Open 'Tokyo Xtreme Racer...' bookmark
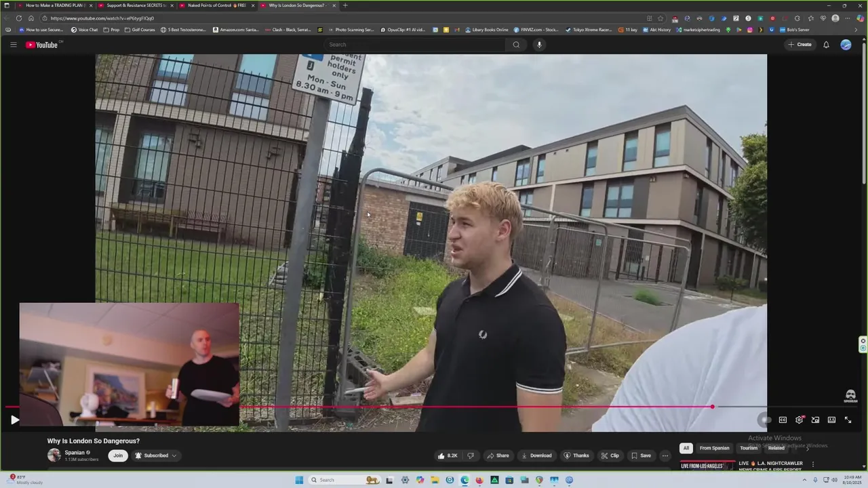The image size is (868, 488). click(589, 30)
